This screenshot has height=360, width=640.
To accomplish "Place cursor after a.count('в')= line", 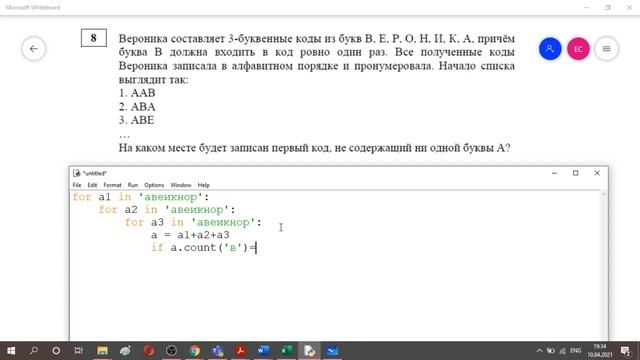I will click(x=256, y=248).
